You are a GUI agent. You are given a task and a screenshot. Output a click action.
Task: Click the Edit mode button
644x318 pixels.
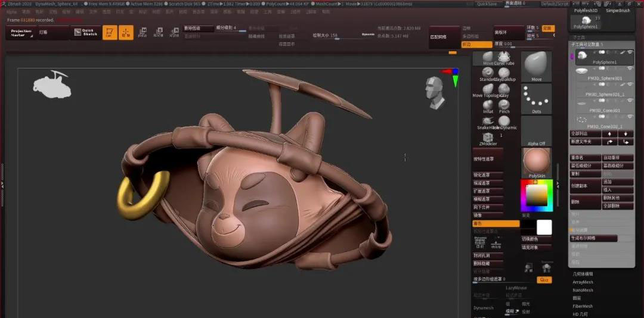pos(110,32)
